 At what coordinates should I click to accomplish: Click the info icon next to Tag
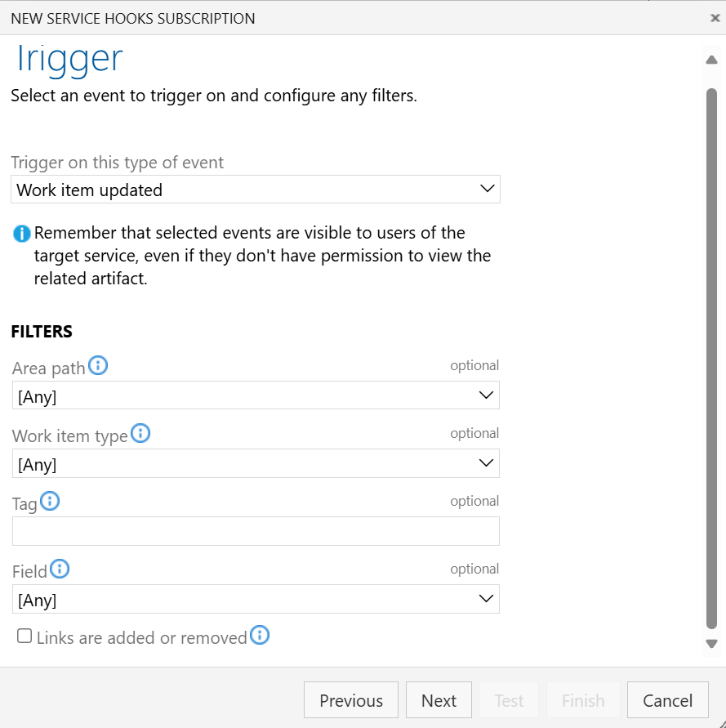[50, 502]
